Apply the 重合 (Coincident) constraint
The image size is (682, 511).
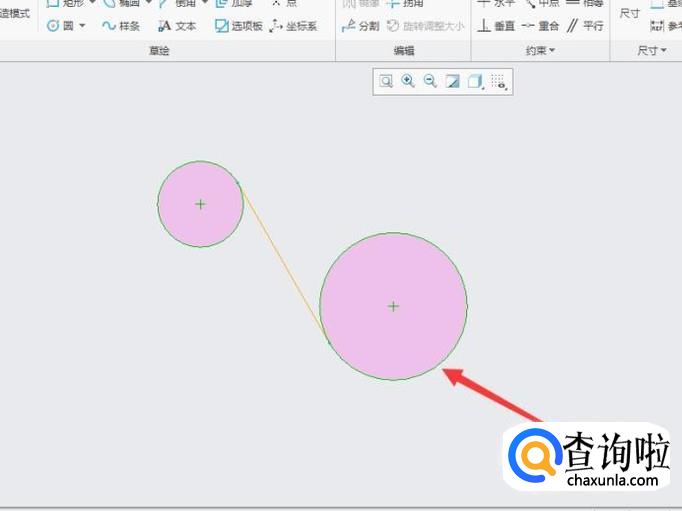coord(540,26)
